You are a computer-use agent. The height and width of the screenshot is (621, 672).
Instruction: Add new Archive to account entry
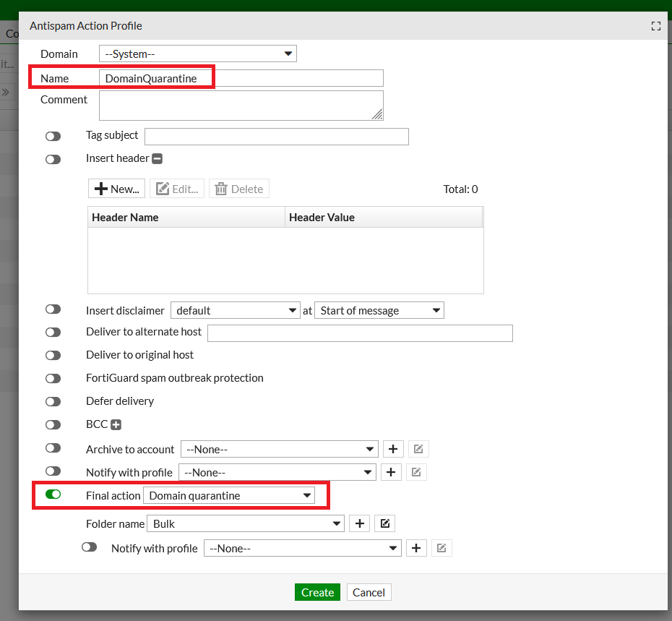(x=392, y=449)
